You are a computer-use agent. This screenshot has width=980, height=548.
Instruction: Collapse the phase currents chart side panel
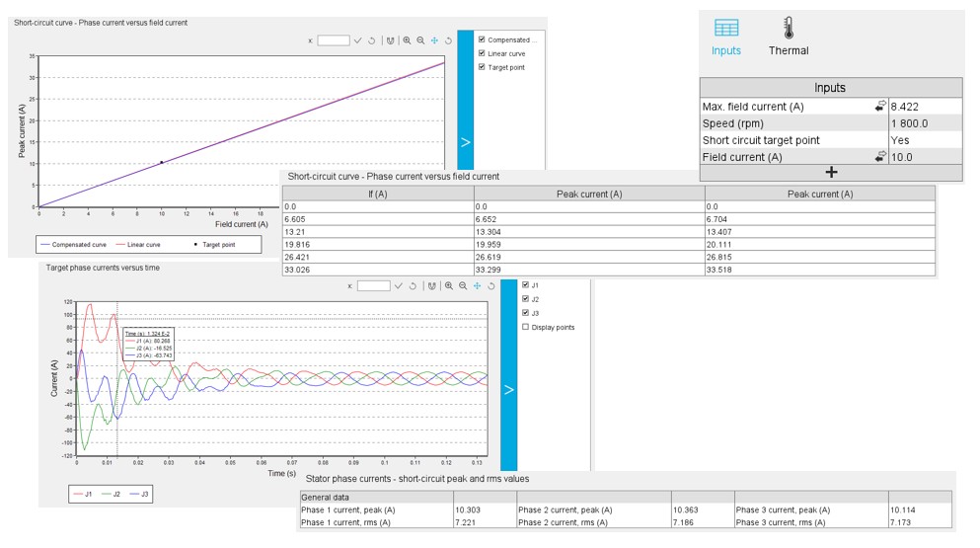point(508,389)
